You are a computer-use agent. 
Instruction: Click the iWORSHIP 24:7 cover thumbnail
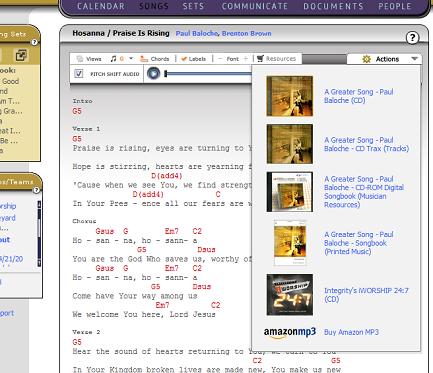click(x=290, y=295)
